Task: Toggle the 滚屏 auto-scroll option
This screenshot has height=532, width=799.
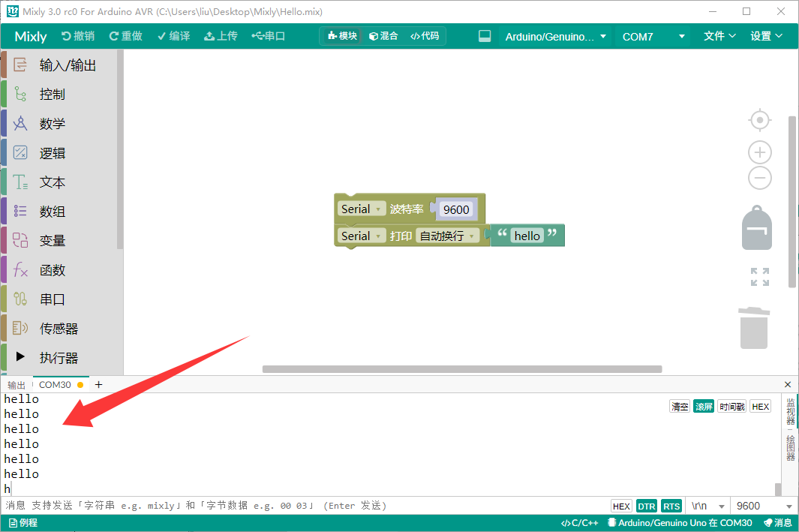Action: [704, 406]
